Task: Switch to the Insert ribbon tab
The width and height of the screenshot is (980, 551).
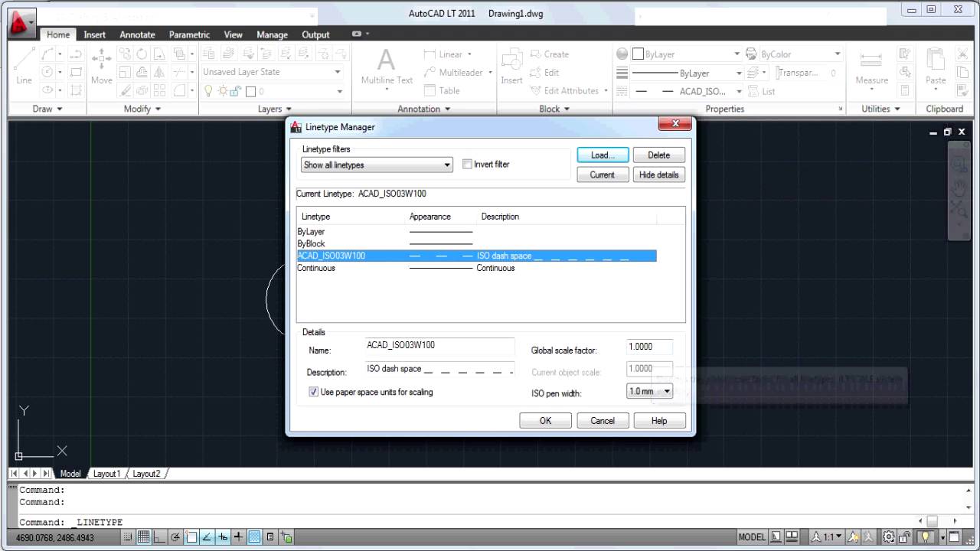Action: click(x=95, y=34)
